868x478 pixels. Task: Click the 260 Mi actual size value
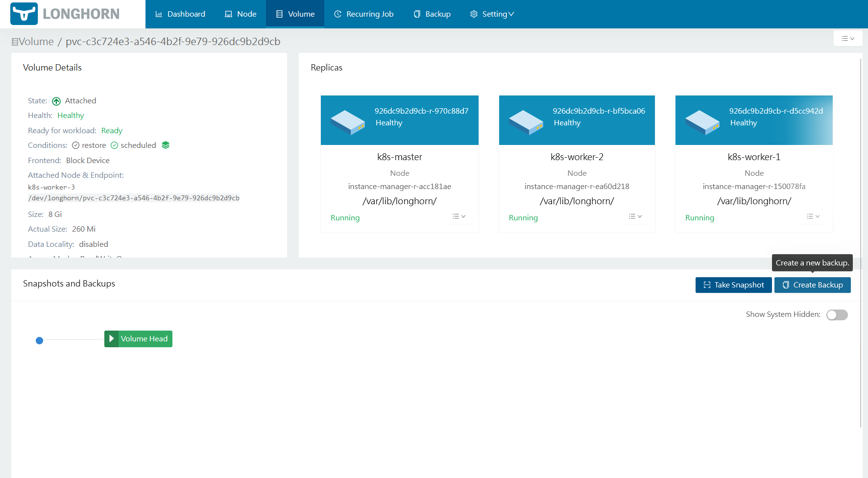(x=84, y=229)
